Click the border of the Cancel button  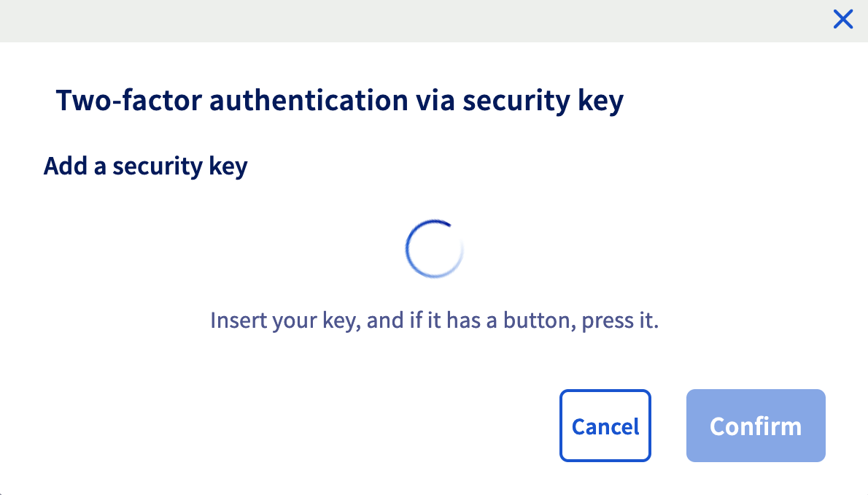(605, 391)
